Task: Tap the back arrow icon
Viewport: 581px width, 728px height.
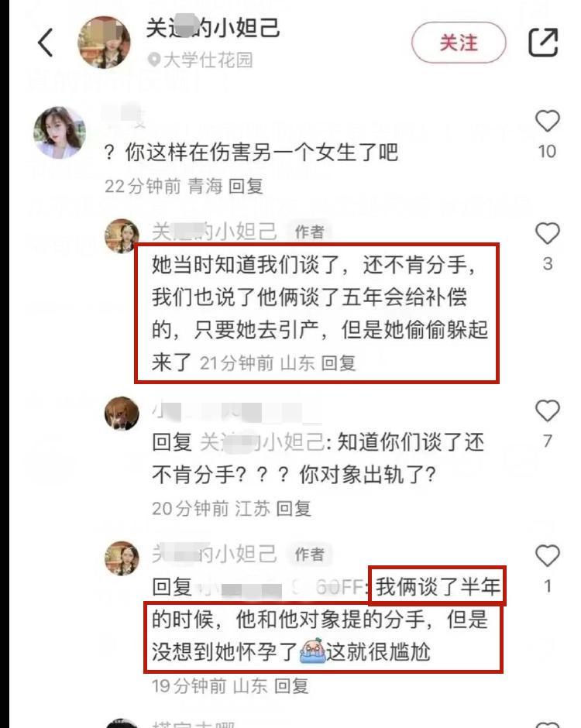Action: point(46,43)
